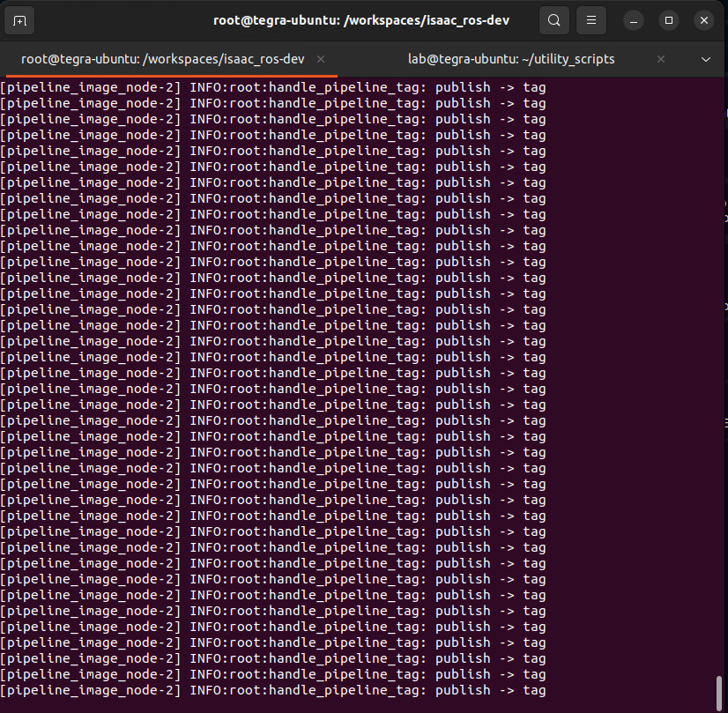Click the first log line in terminal

[x=272, y=87]
